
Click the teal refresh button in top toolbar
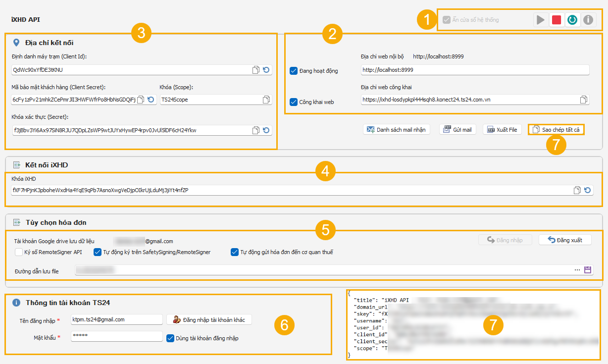[572, 20]
